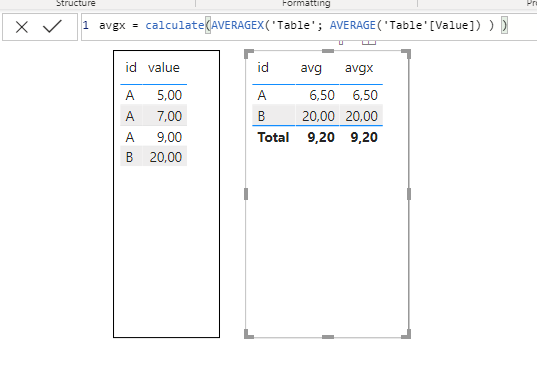This screenshot has height=369, width=537.
Task: Click the right-middle resize handle of selected visual
Action: 409,194
